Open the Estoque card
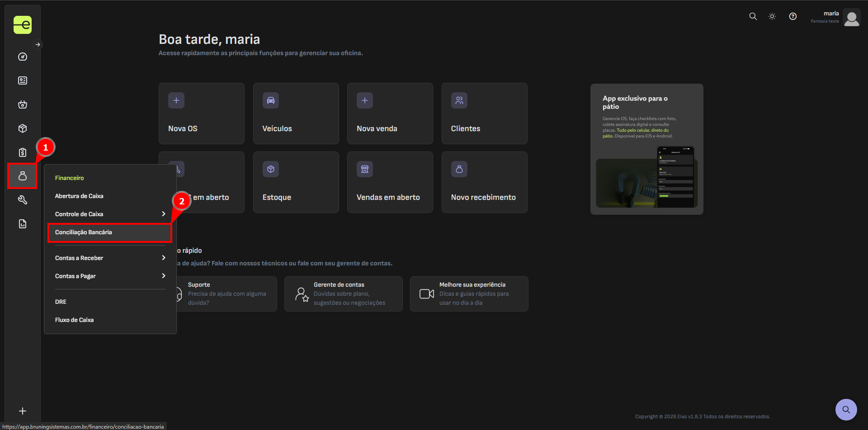Image resolution: width=868 pixels, height=430 pixels. click(x=296, y=182)
